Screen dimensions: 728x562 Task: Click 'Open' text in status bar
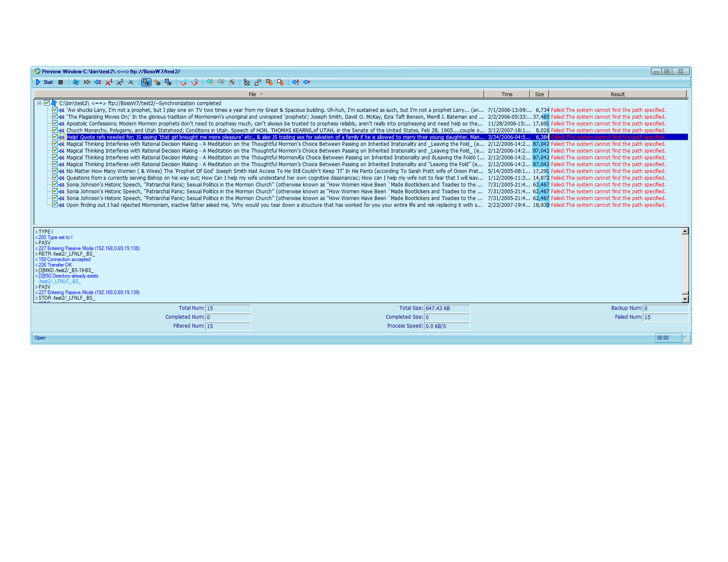40,338
